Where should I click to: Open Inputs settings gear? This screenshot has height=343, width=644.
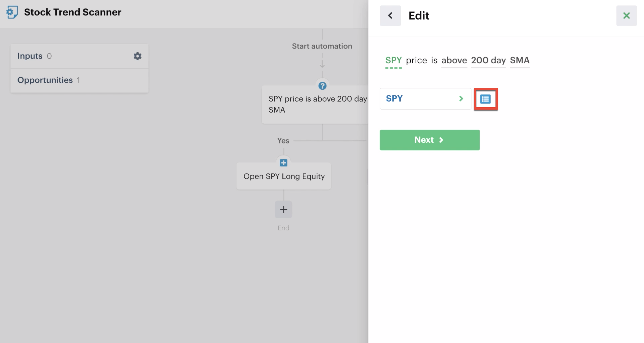(138, 56)
